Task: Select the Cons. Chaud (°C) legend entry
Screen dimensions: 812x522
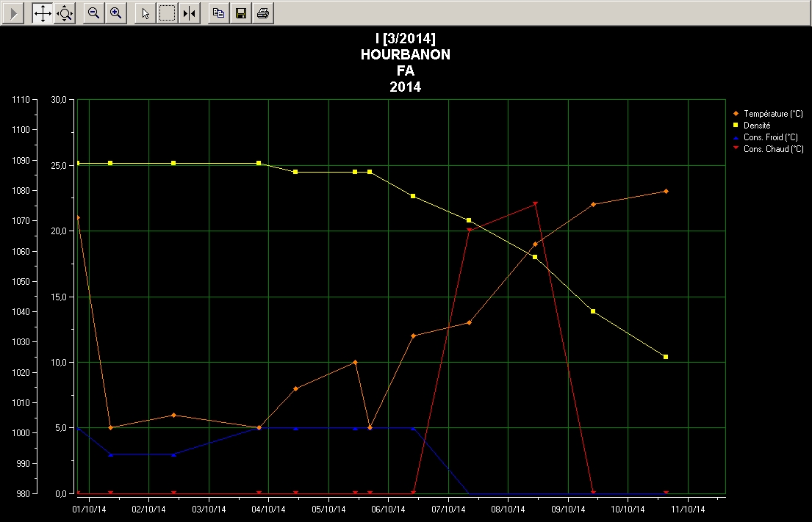Action: [772, 149]
